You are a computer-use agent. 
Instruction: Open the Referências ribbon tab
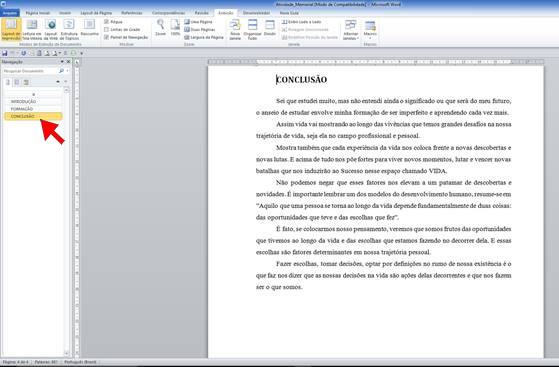coord(132,13)
